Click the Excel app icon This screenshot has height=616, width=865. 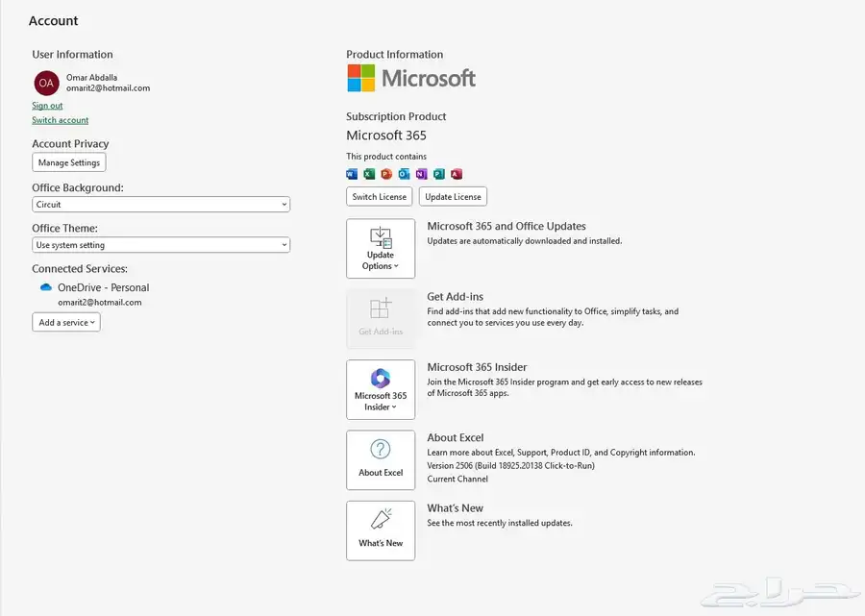[369, 174]
